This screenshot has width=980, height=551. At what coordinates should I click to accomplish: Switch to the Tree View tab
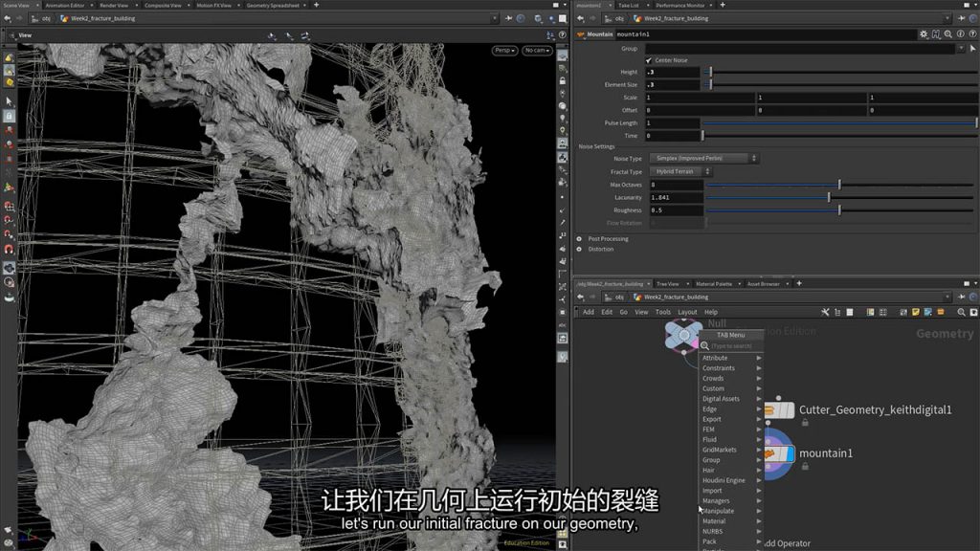667,283
